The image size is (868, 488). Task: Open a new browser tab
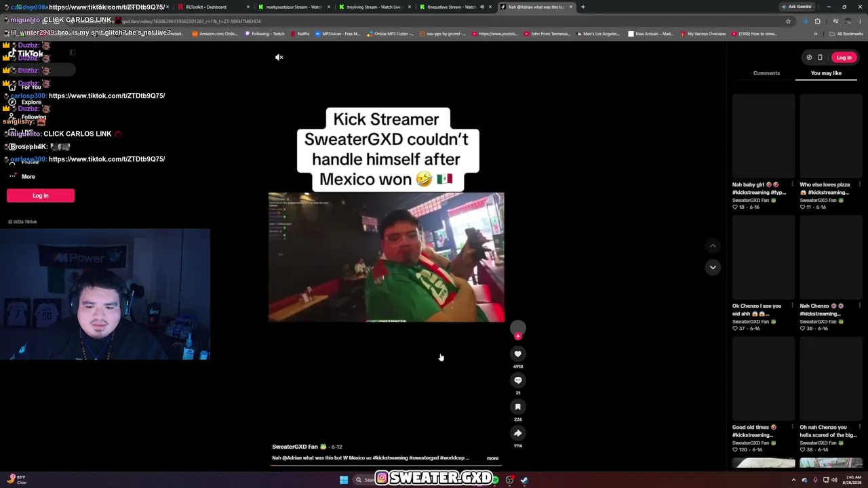pyautogui.click(x=583, y=7)
